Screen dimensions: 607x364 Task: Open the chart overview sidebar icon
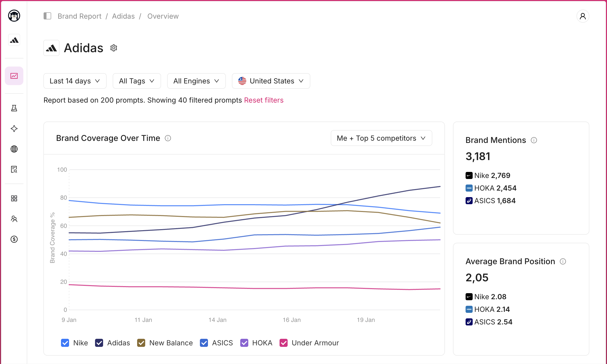coord(14,76)
